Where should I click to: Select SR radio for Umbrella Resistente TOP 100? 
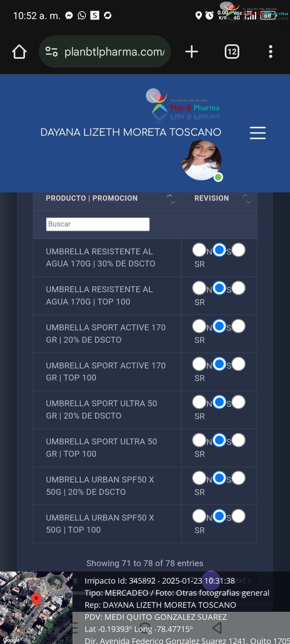click(238, 288)
